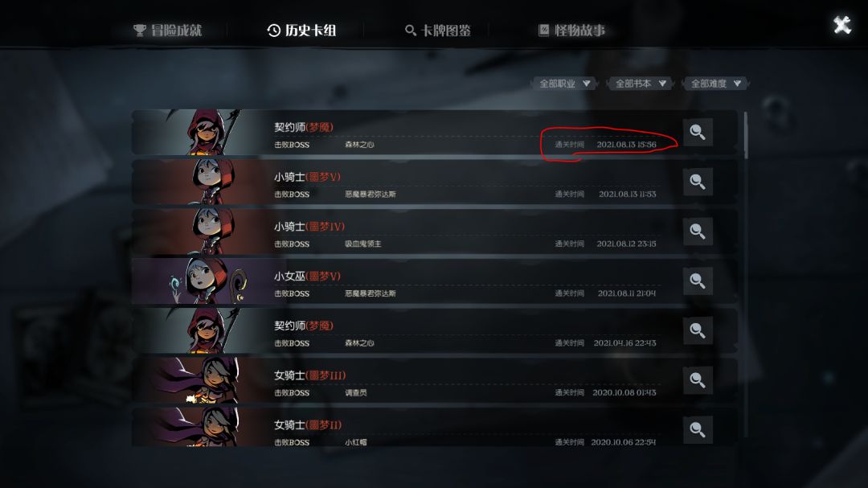Screen dimensions: 868x488
Task: Click the 小骑士(噩梦V) deck title
Action: point(307,177)
